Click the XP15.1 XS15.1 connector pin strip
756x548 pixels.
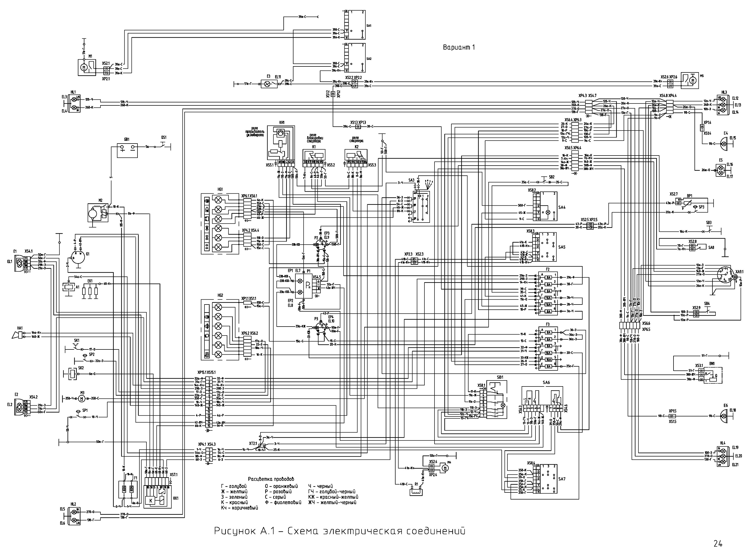tap(209, 402)
